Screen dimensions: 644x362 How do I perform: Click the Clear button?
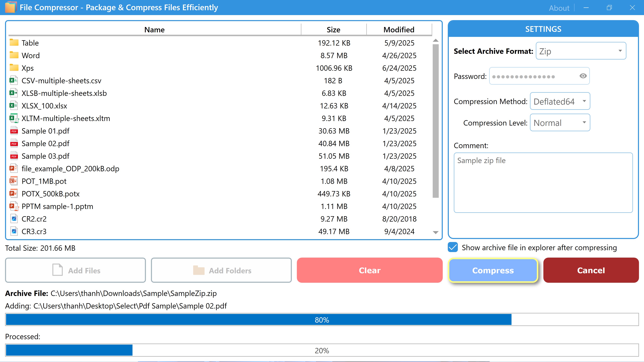click(x=369, y=270)
